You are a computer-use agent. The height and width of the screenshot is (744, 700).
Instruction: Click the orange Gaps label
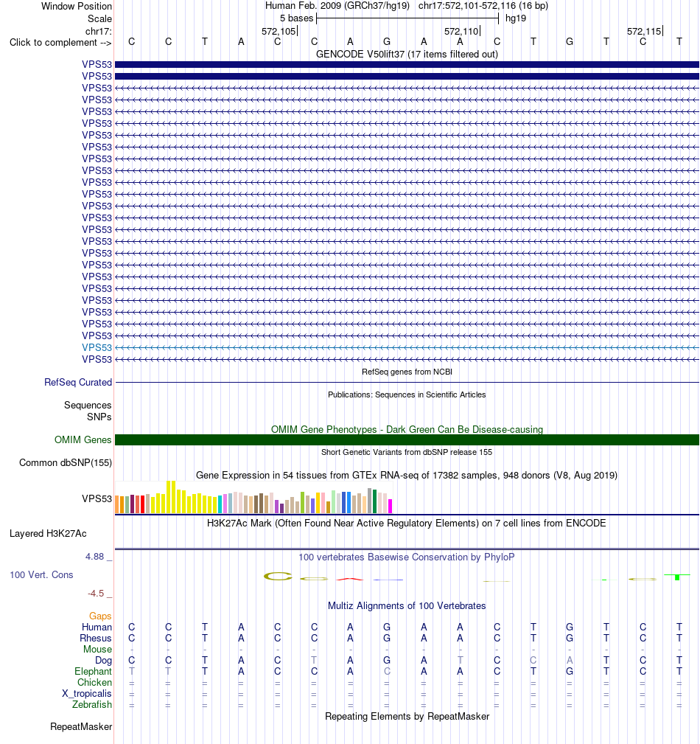pyautogui.click(x=100, y=616)
